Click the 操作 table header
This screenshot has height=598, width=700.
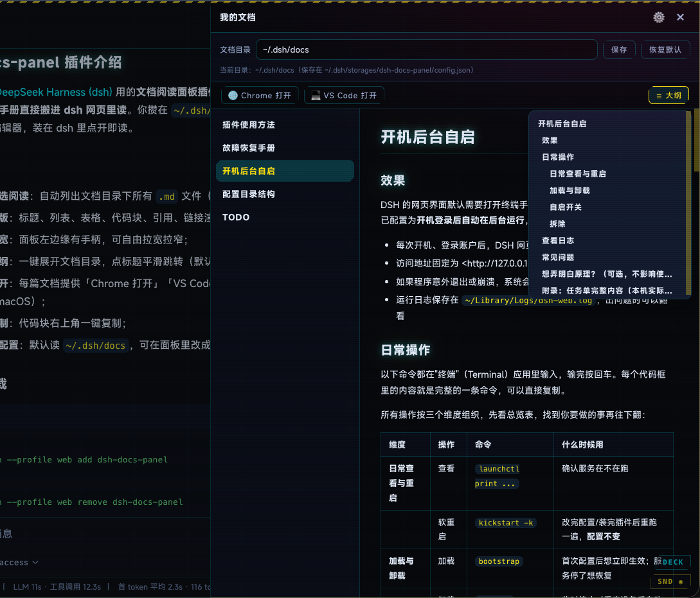(x=446, y=444)
